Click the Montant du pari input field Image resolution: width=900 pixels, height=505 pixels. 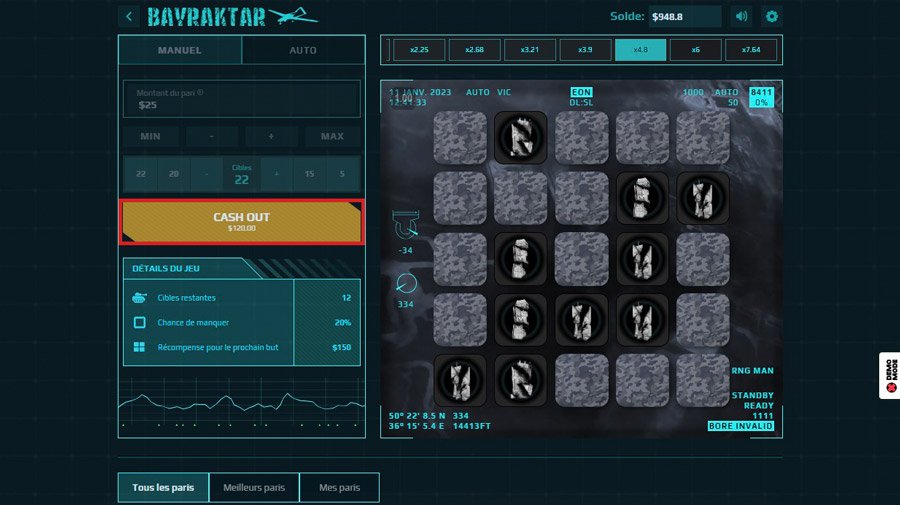point(242,99)
